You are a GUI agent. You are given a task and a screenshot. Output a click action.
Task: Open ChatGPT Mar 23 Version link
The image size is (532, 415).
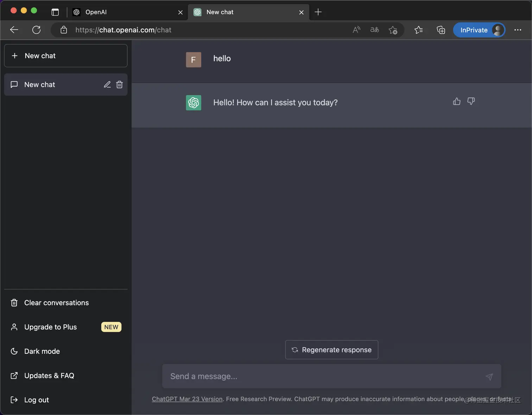[187, 399]
